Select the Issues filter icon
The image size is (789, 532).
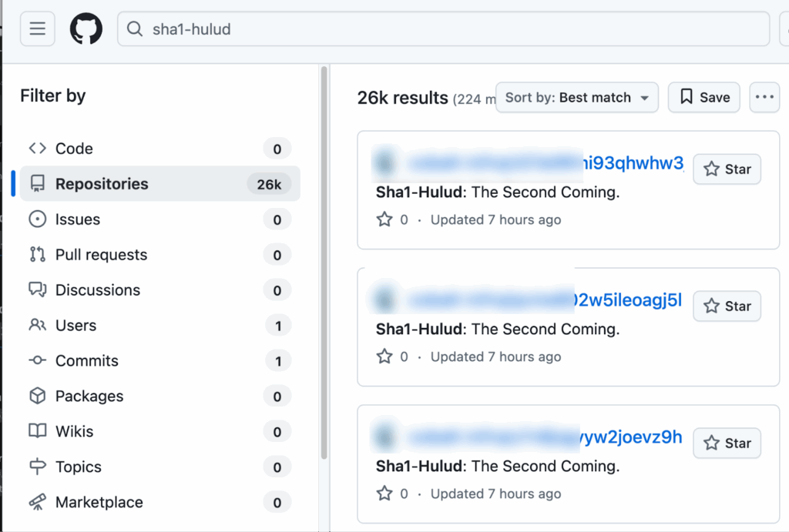37,219
